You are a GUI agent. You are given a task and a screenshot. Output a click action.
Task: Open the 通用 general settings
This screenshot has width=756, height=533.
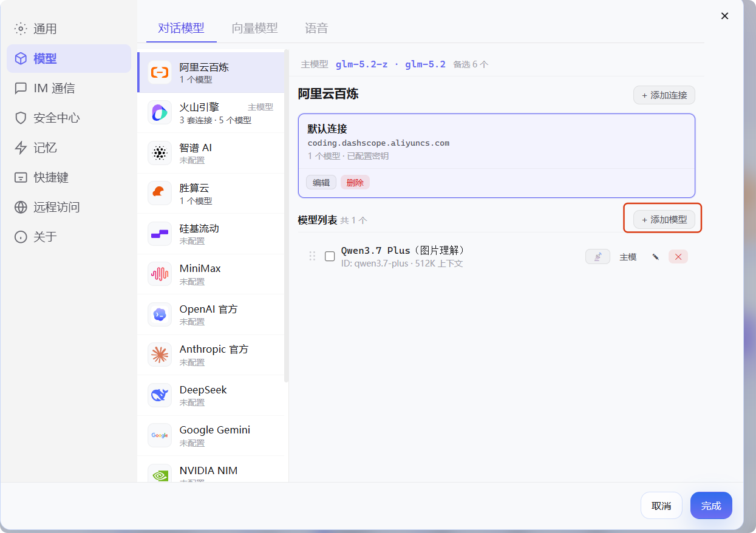(69, 29)
